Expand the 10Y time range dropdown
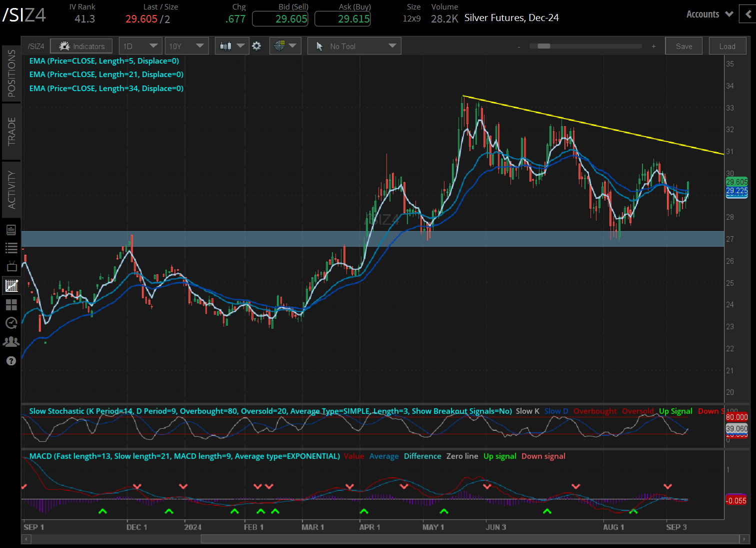This screenshot has width=756, height=548. point(186,46)
